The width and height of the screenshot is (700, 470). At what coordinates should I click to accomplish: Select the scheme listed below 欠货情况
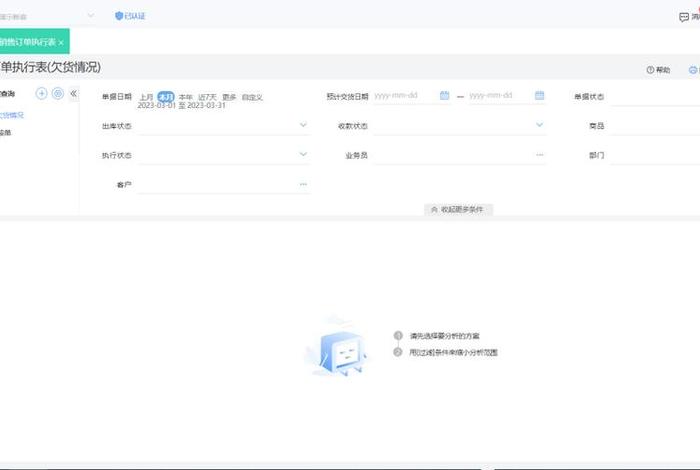click(5, 133)
